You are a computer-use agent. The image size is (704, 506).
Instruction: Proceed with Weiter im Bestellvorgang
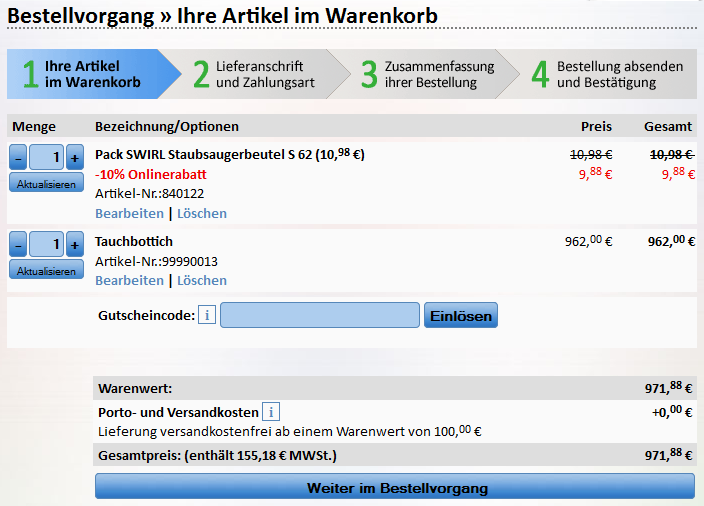coord(395,488)
